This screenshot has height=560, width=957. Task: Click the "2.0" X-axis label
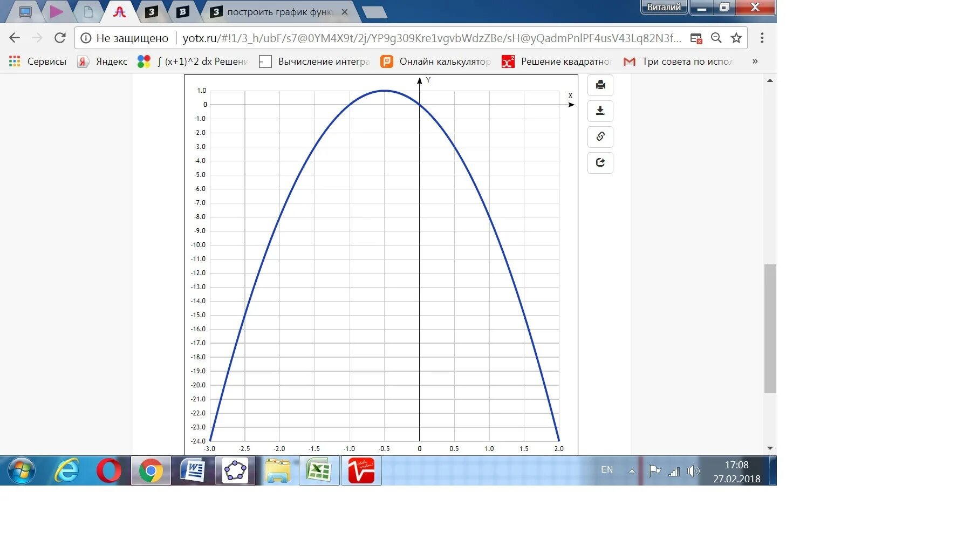[559, 449]
